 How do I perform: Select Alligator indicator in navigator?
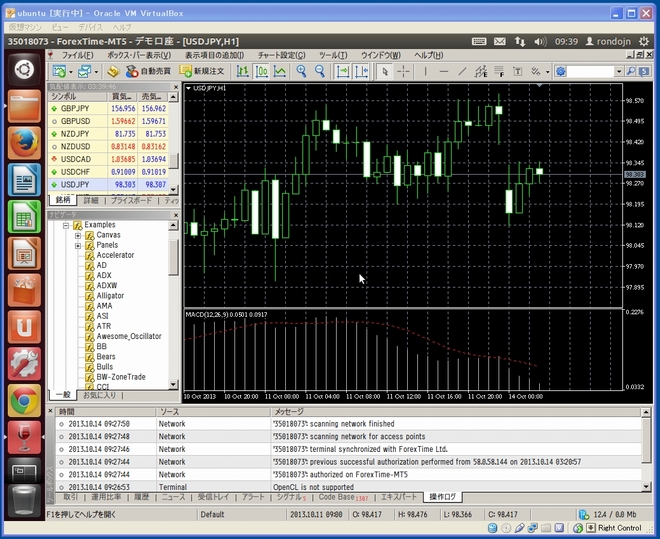(110, 296)
